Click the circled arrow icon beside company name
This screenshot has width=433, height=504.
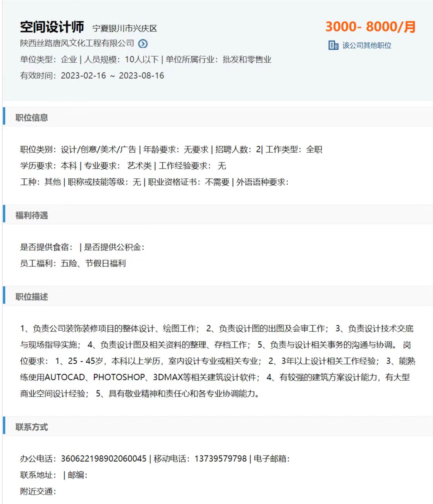tap(143, 44)
